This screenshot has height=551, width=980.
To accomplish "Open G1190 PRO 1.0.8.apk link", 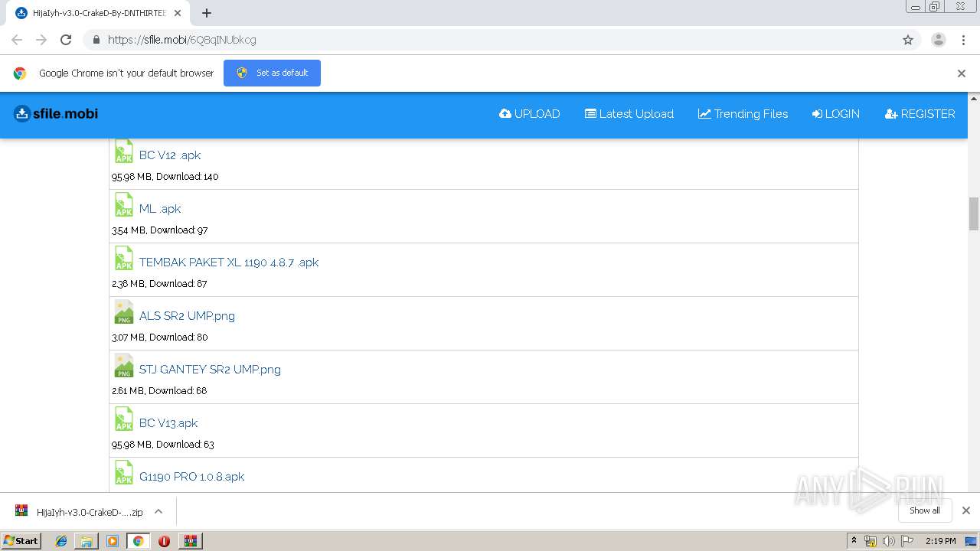I will 192,477.
